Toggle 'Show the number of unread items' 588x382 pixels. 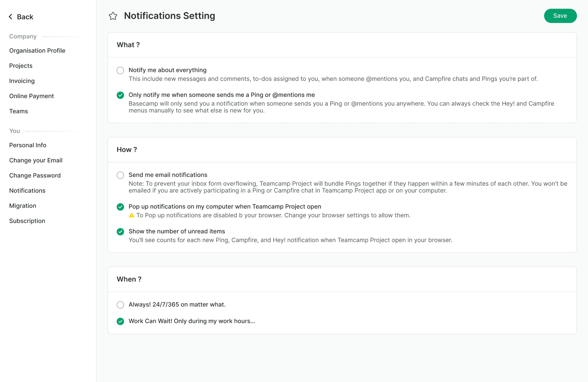click(x=120, y=231)
